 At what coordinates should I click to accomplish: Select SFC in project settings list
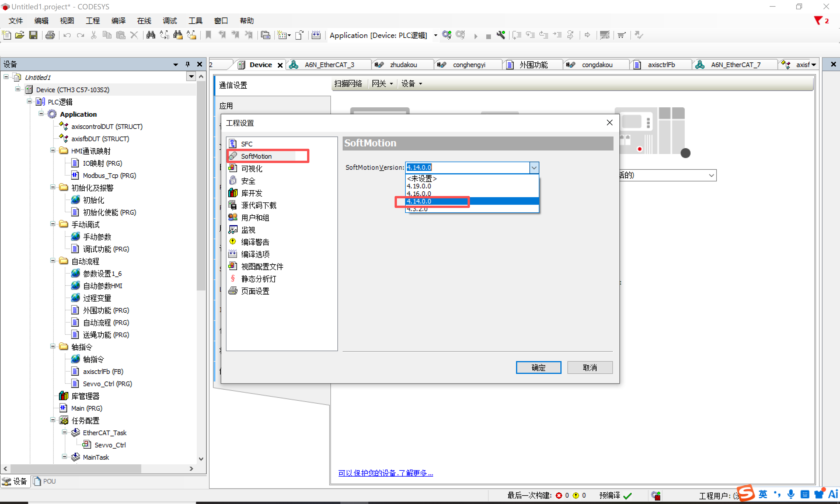coord(246,144)
